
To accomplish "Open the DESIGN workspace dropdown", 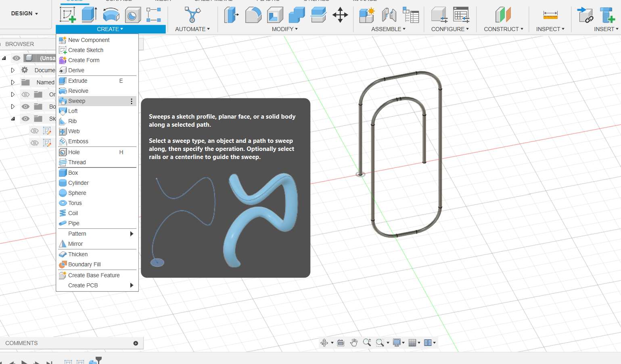I will 25,13.
